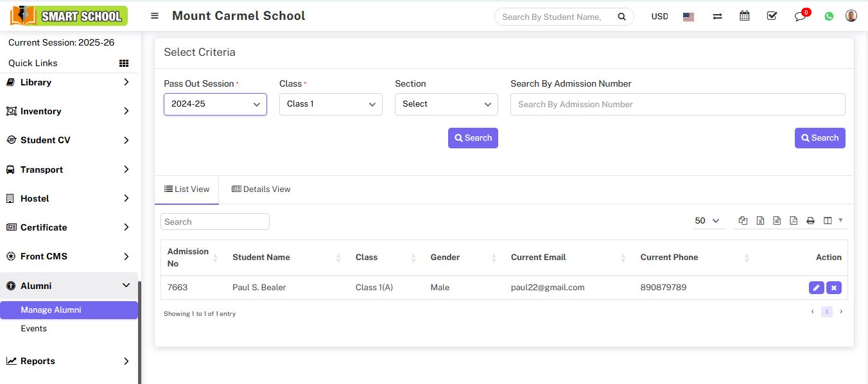The height and width of the screenshot is (384, 868).
Task: Toggle the sidebar with hamburger menu
Action: tap(155, 16)
